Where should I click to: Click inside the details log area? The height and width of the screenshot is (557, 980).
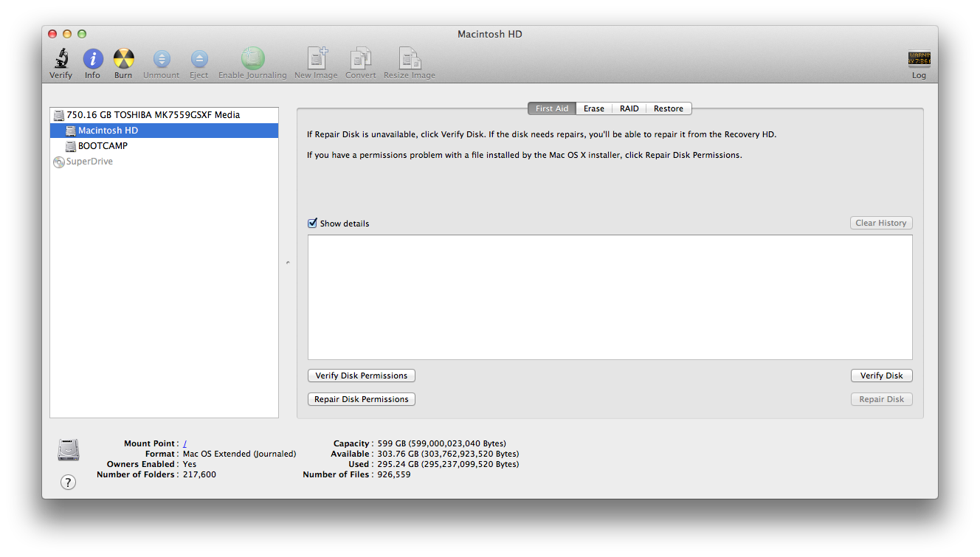610,297
